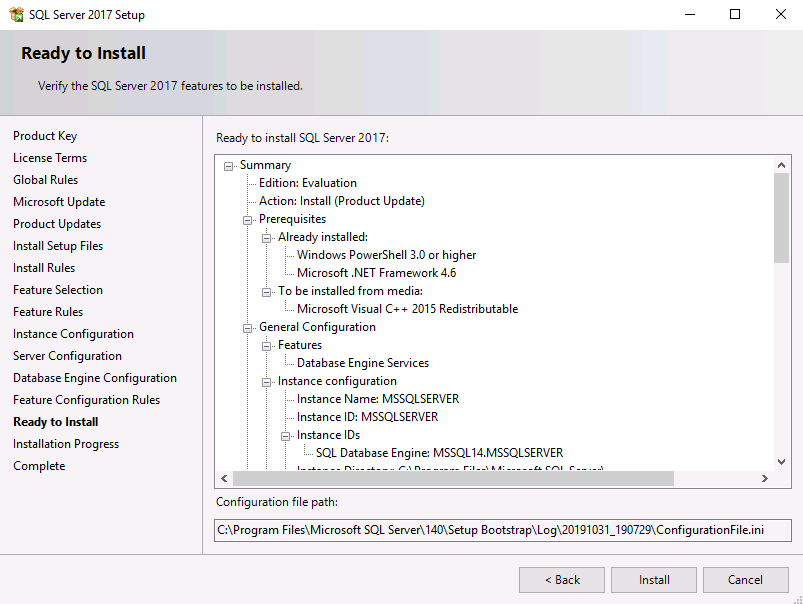Select the Complete step
The image size is (803, 604).
click(39, 466)
